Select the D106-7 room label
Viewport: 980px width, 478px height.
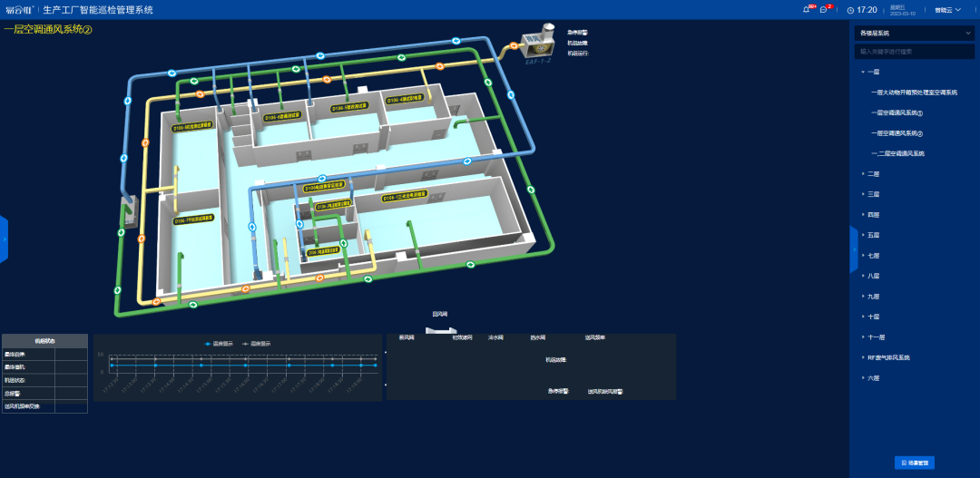194,219
